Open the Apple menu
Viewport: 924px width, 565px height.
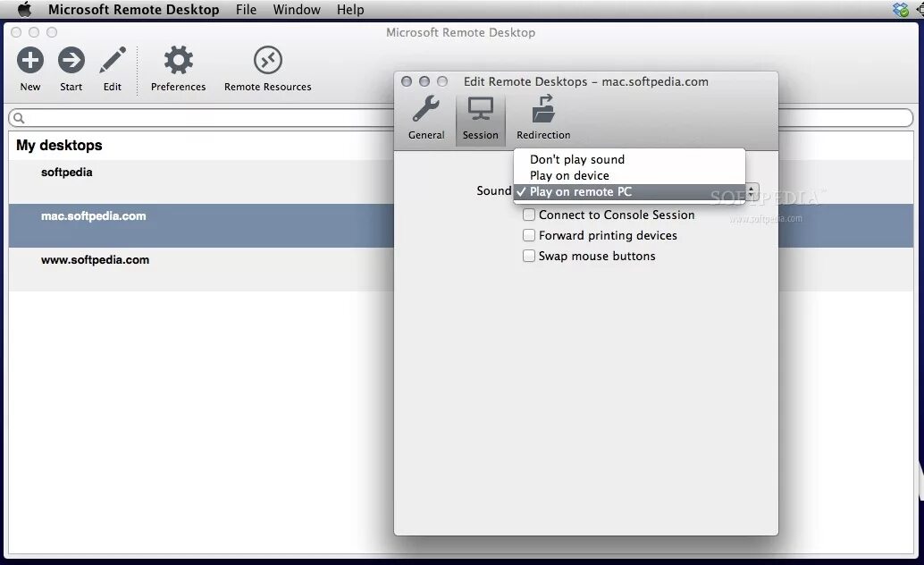click(24, 10)
